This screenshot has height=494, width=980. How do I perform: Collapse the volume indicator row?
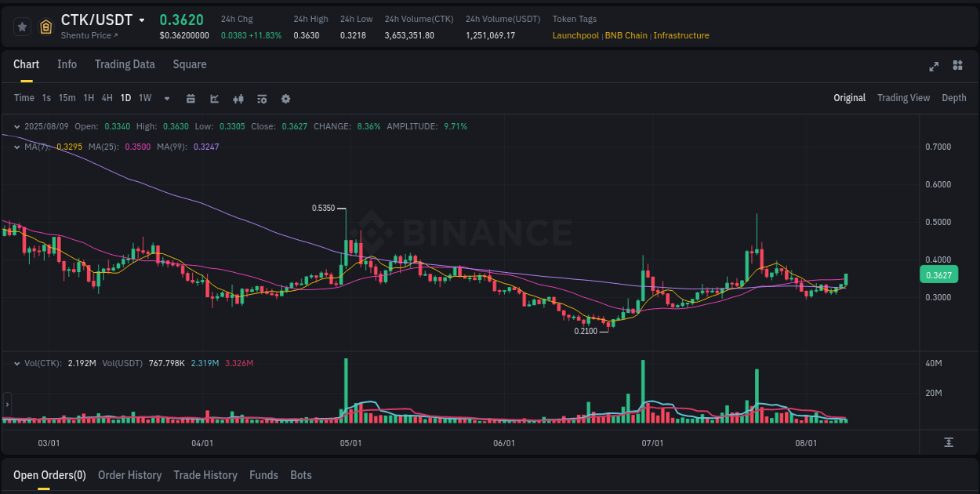point(17,362)
